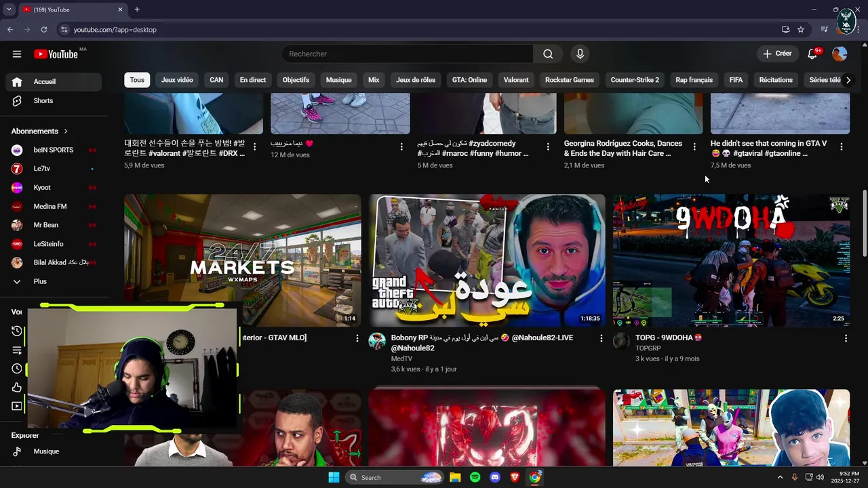
Task: Open the TOPGRP channel name link
Action: (x=648, y=348)
